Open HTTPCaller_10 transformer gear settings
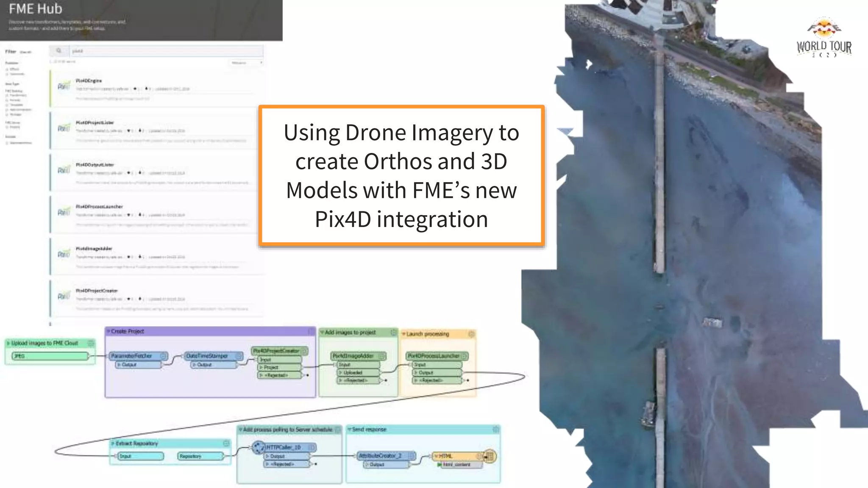868x488 pixels. (x=312, y=447)
